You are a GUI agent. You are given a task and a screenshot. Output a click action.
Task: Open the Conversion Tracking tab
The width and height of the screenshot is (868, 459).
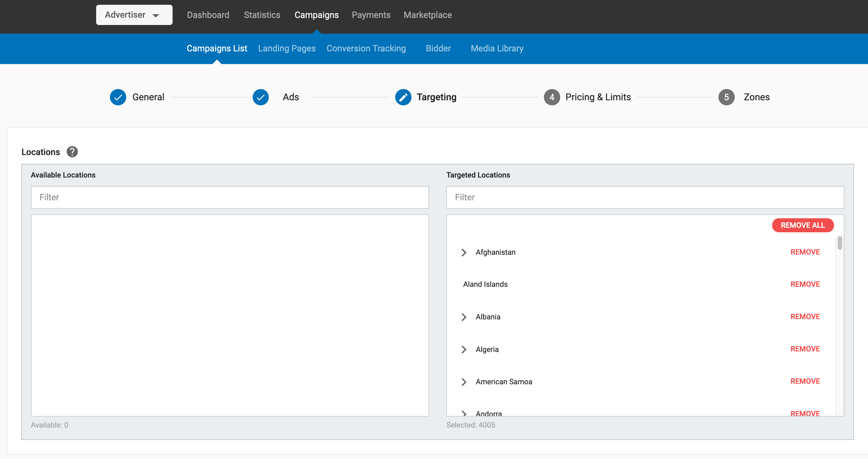tap(366, 49)
